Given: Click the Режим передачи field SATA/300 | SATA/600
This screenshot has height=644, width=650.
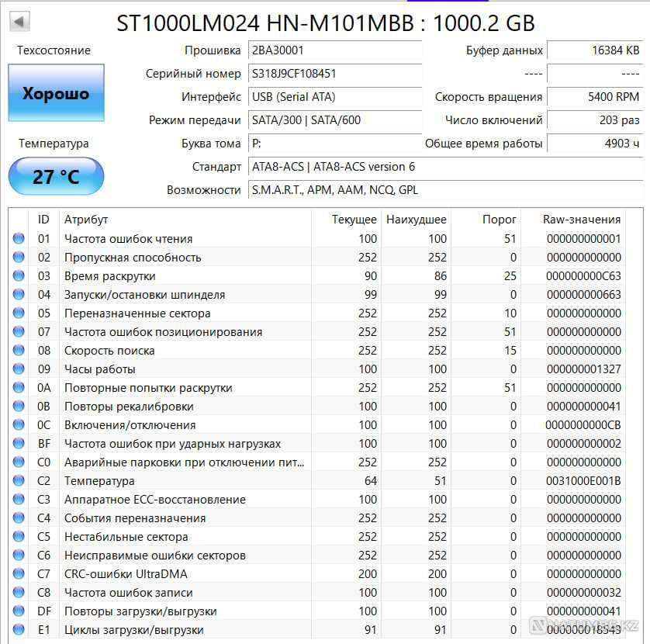Looking at the screenshot, I should pyautogui.click(x=335, y=119).
